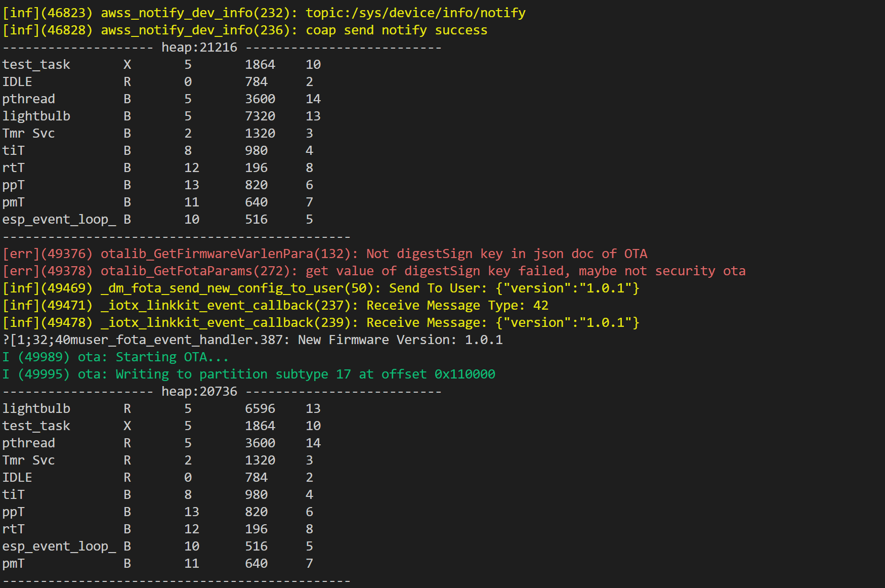Click the heap:20736 header value
This screenshot has width=885, height=588.
[x=199, y=392]
